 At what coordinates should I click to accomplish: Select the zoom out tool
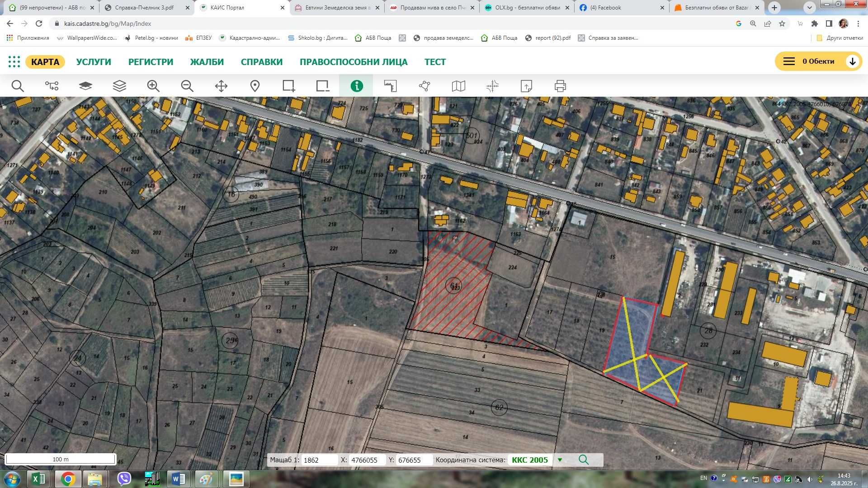[187, 86]
